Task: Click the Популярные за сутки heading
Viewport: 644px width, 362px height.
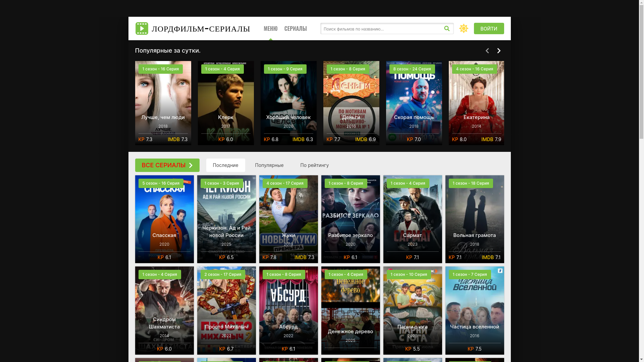Action: click(168, 51)
